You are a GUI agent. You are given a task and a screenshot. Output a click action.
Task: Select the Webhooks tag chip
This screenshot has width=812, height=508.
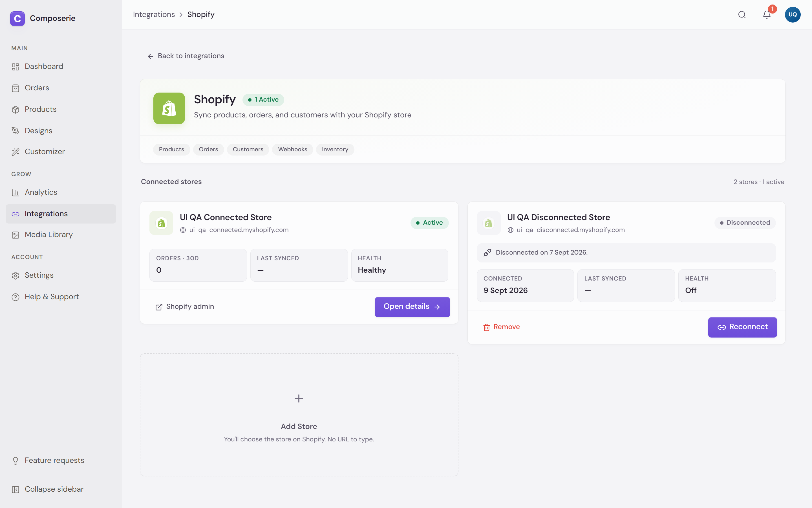[x=293, y=149]
